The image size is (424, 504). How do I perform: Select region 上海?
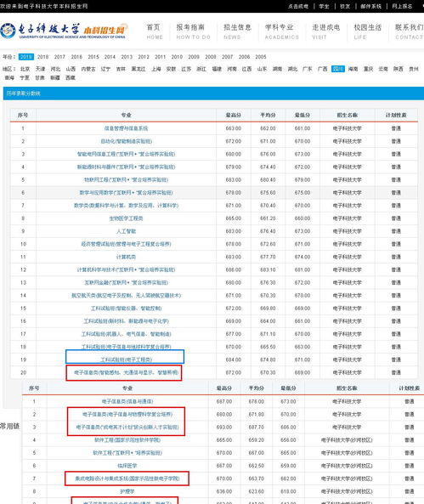(x=156, y=69)
